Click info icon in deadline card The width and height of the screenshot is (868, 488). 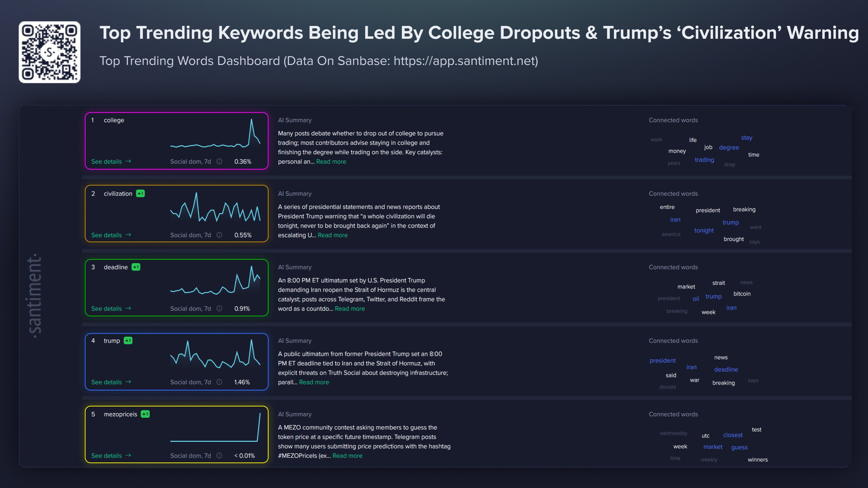pos(220,309)
